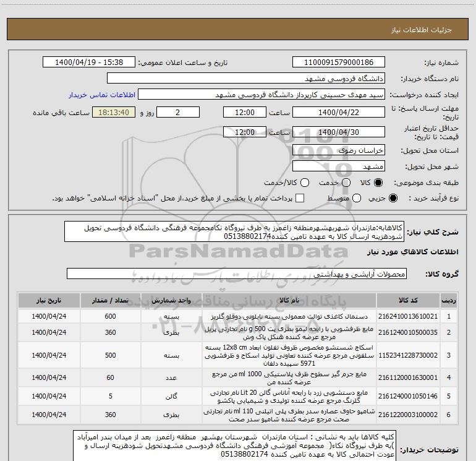Image resolution: width=476 pixels, height=461 pixels.
Task: Click the remaining time field 18:13:40
Action: pos(114,112)
